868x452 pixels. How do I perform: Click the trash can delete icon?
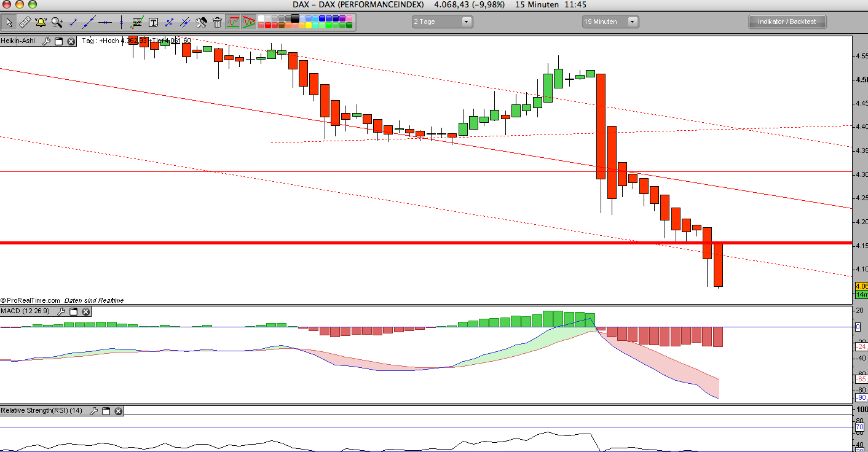coord(217,23)
